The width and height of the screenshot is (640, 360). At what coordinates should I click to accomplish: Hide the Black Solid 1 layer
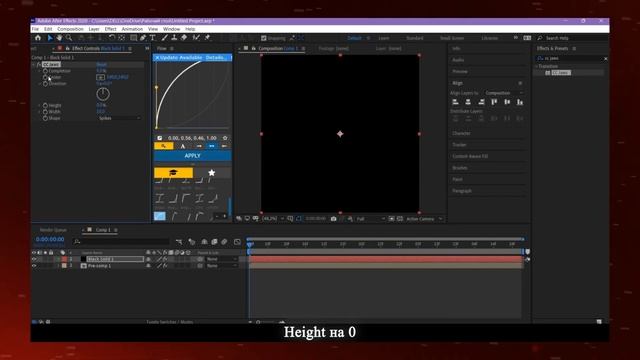point(34,259)
